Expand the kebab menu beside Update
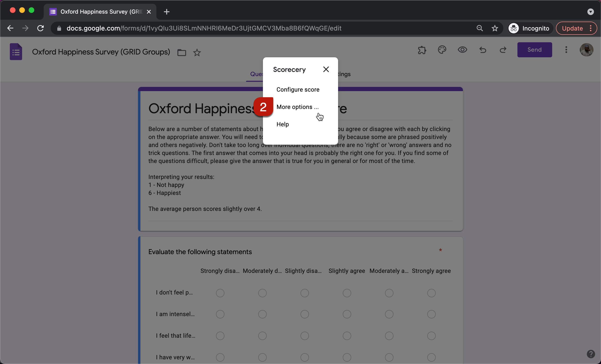 click(x=591, y=28)
